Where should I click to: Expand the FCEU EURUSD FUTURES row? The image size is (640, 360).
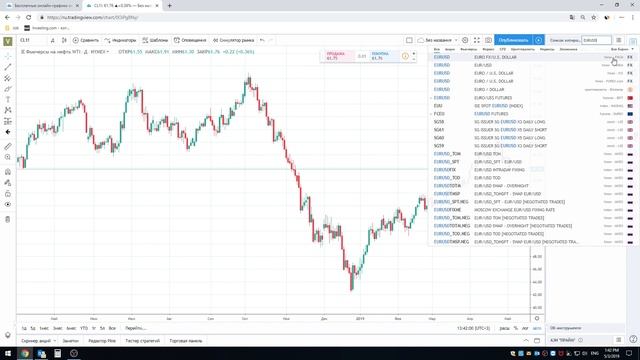tap(431, 114)
